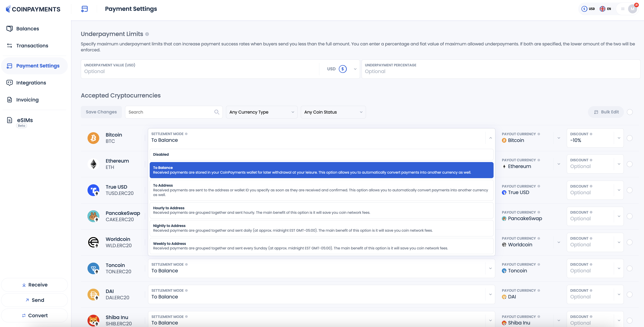Click the eSIMs sidebar icon

(10, 120)
